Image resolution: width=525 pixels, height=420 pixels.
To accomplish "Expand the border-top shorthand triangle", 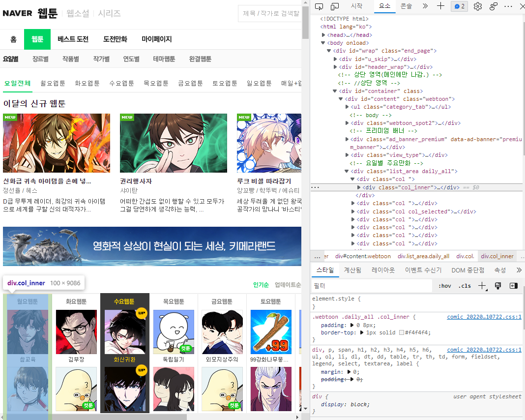I will point(362,332).
